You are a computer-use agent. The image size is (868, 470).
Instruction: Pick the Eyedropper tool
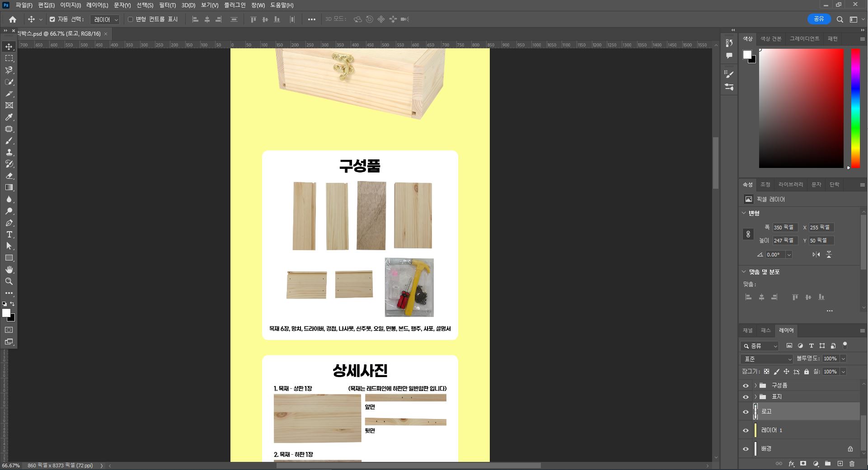[x=9, y=117]
